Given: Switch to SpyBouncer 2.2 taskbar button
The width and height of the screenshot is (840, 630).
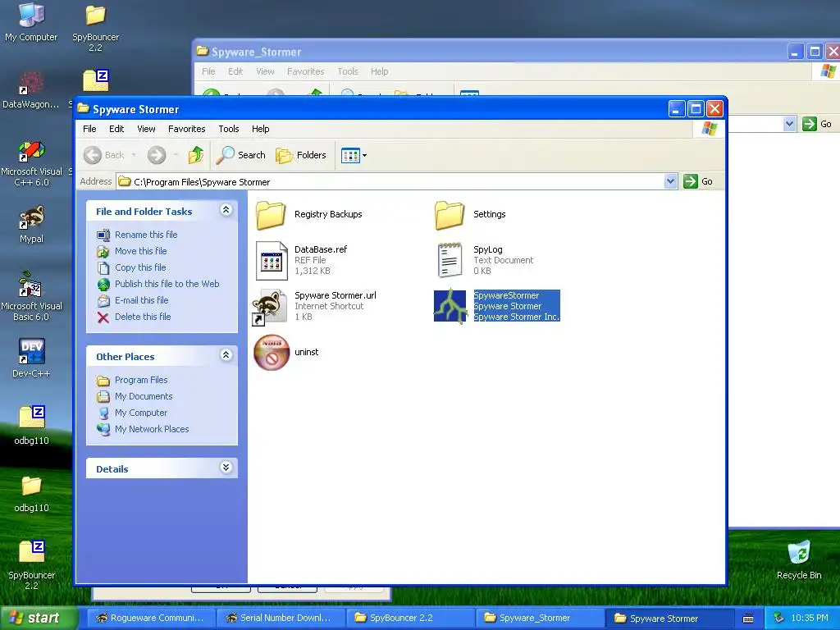Looking at the screenshot, I should [x=410, y=619].
